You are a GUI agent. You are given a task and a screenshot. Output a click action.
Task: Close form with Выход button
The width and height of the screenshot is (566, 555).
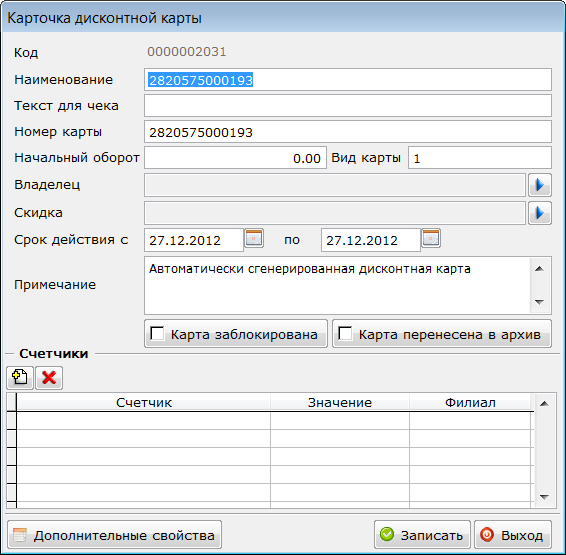click(513, 535)
